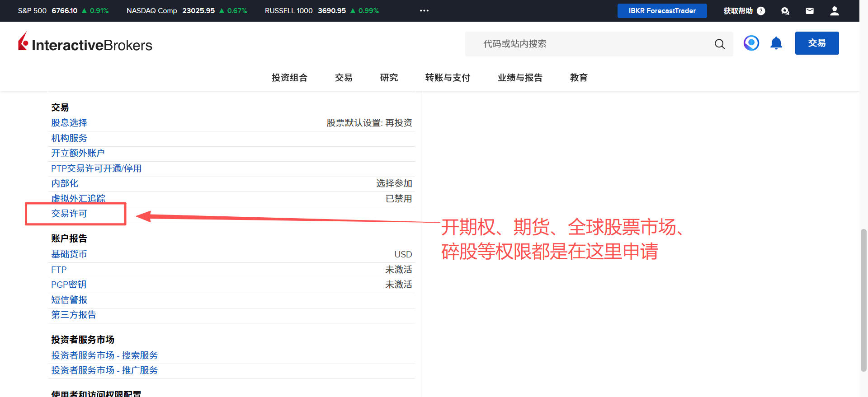Viewport: 868px width, 397px height.
Task: Click into the 代码或站内搜索 search field
Action: point(588,44)
